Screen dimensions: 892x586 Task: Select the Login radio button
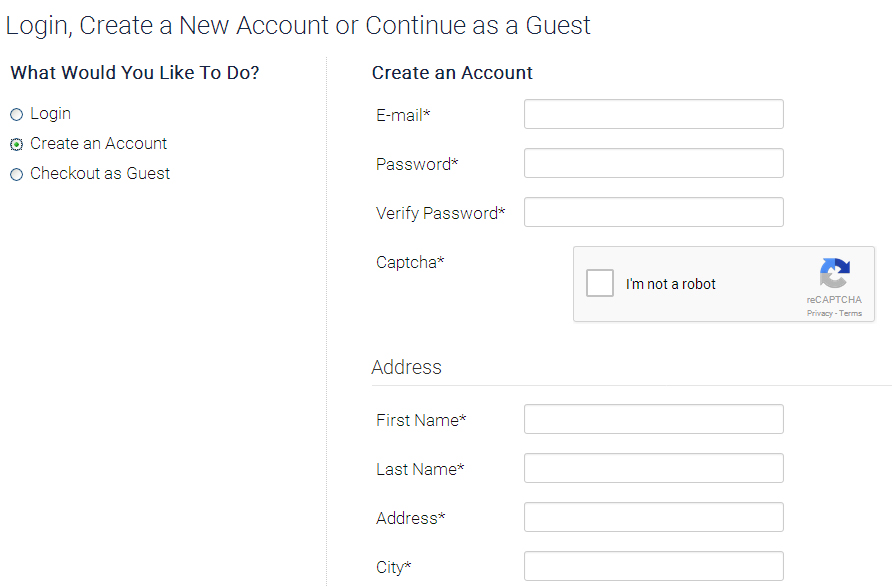point(16,115)
